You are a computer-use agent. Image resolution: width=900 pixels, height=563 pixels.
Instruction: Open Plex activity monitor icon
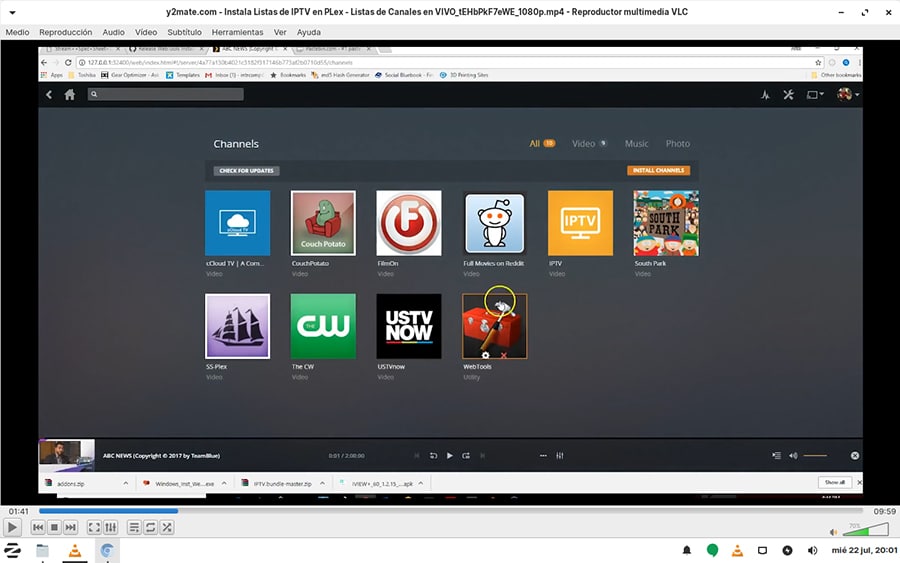tap(765, 95)
